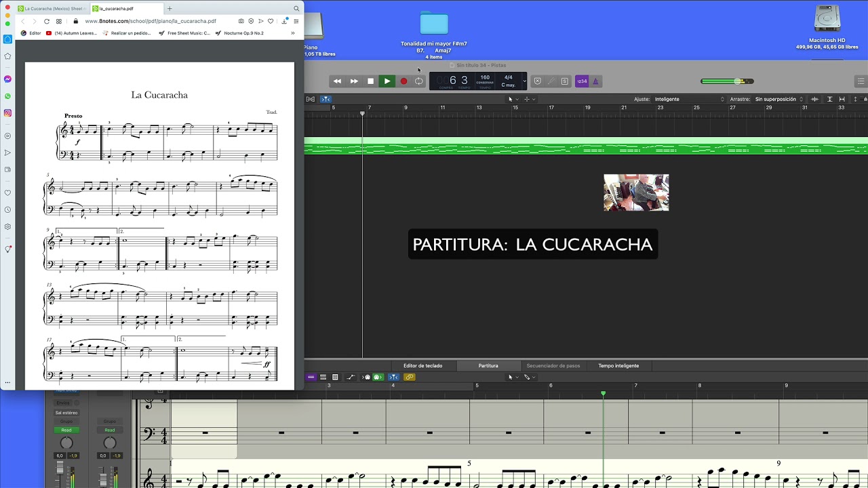
Task: Open the list editors button at top right
Action: pos(861,81)
